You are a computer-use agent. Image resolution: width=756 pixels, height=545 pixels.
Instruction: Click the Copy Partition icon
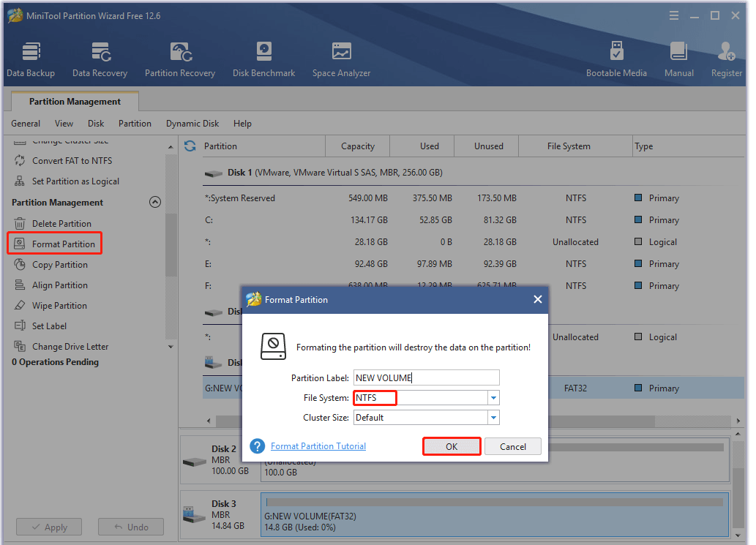pos(20,265)
